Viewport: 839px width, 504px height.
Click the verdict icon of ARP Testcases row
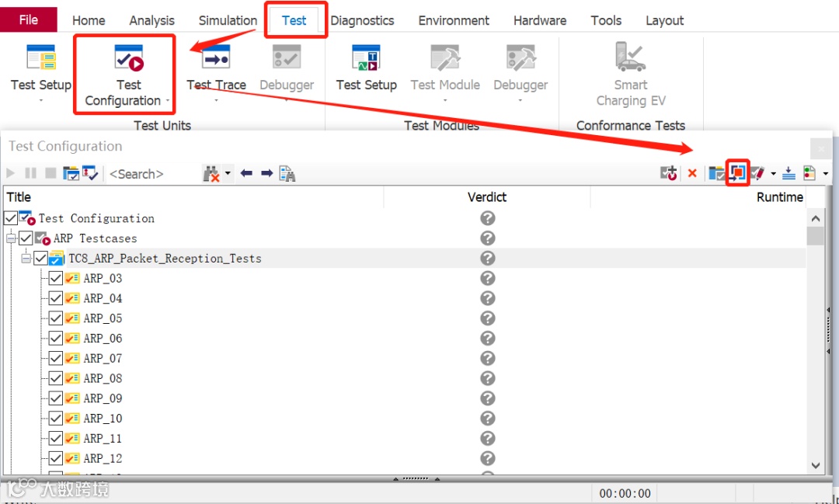click(487, 238)
